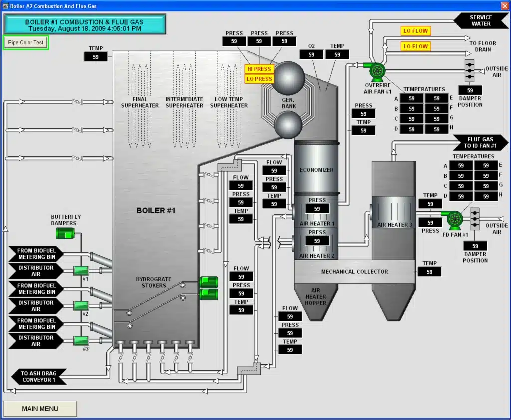This screenshot has width=511, height=420.
Task: Click the Pipe Color Test button
Action: pyautogui.click(x=26, y=43)
